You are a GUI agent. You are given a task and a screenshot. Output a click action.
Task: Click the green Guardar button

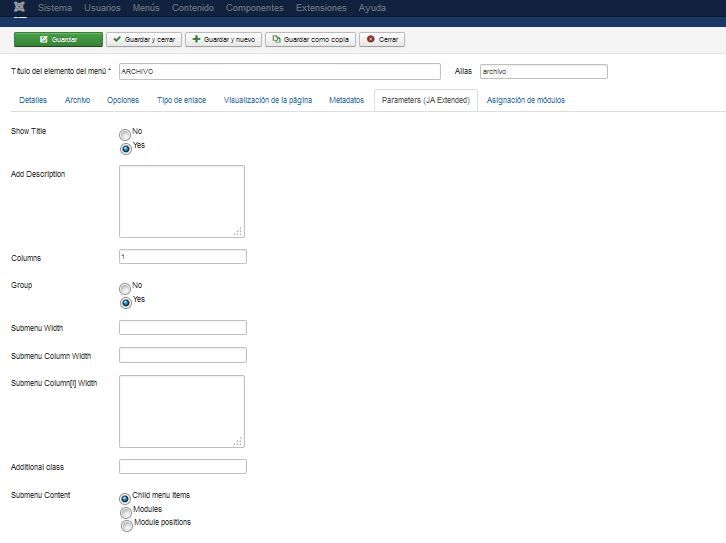[58, 39]
